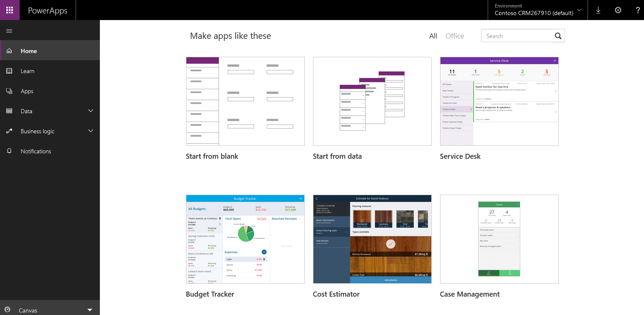Select the Learn book icon in sidebar

pos(9,71)
